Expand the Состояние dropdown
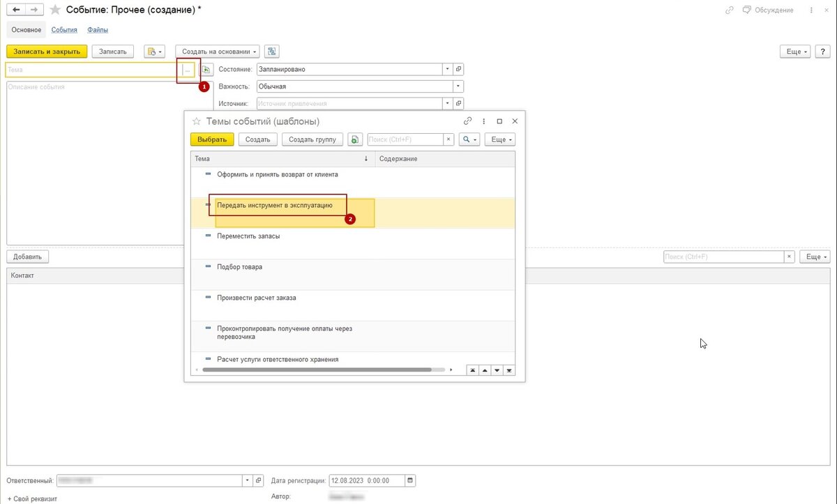The width and height of the screenshot is (837, 504). pyautogui.click(x=446, y=69)
